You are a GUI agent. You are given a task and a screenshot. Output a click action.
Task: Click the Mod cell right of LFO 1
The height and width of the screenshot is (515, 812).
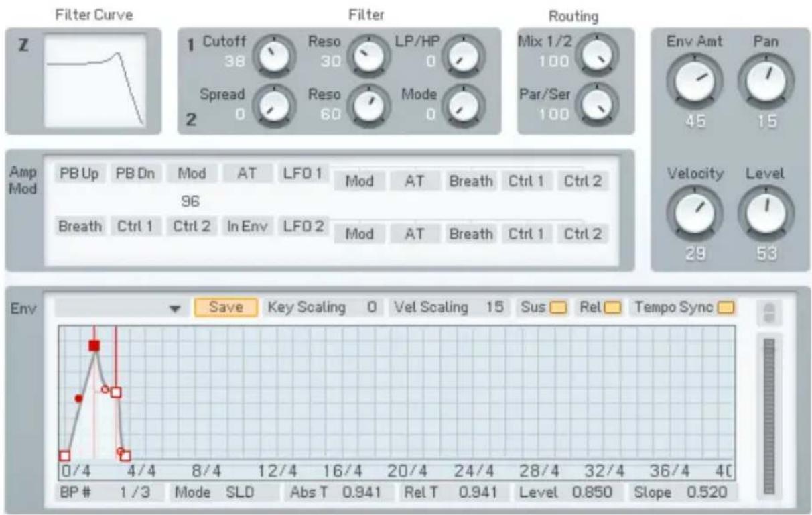pos(358,180)
